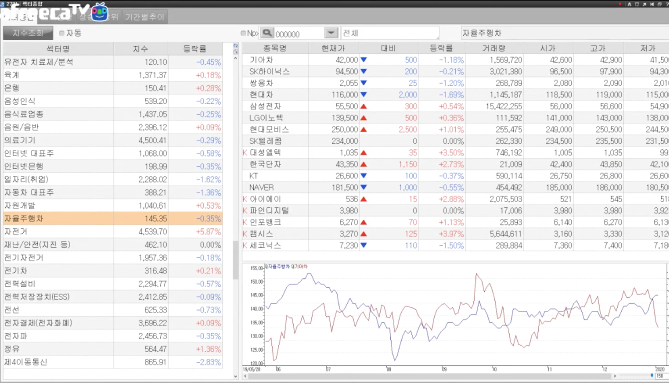The height and width of the screenshot is (383, 669).
Task: Click the 대성엘텍 stock row
Action: coord(455,153)
